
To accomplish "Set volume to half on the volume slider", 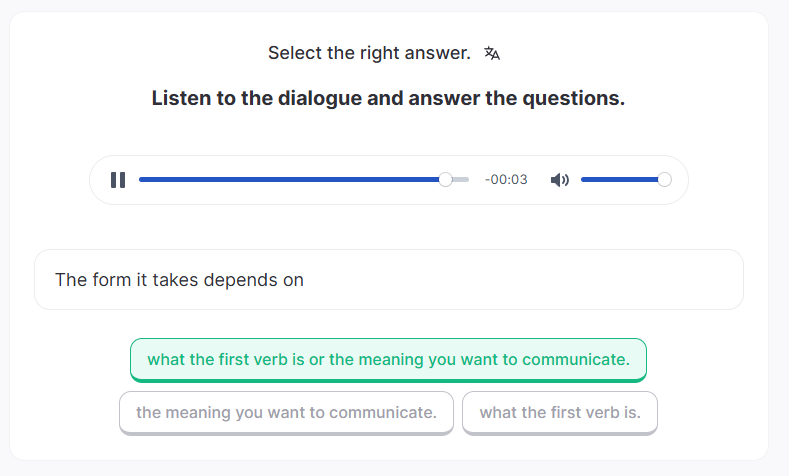I will click(623, 180).
